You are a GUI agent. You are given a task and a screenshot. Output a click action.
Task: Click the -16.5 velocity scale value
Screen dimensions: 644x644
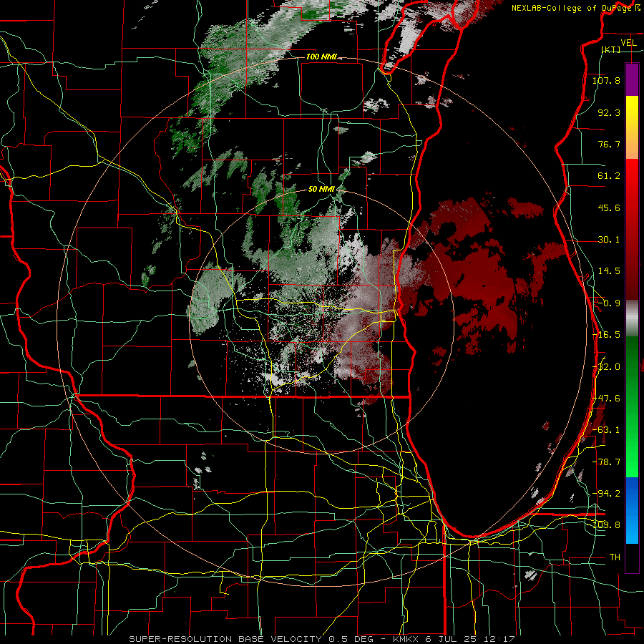point(606,335)
